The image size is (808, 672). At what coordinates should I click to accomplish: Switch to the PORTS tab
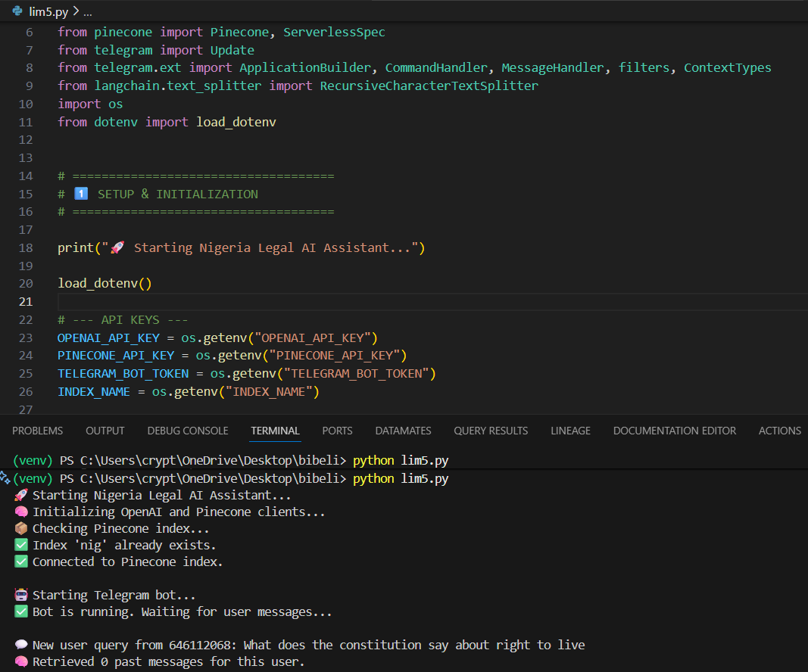coord(338,431)
